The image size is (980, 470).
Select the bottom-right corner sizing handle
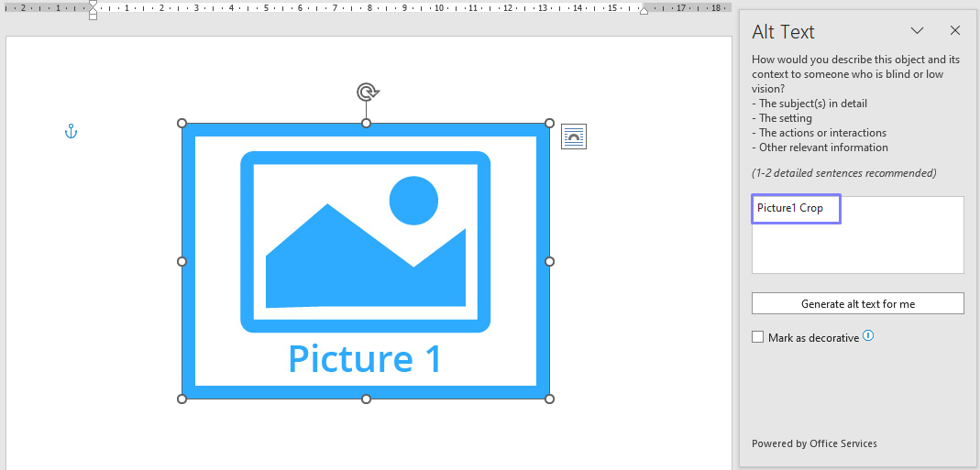(550, 399)
